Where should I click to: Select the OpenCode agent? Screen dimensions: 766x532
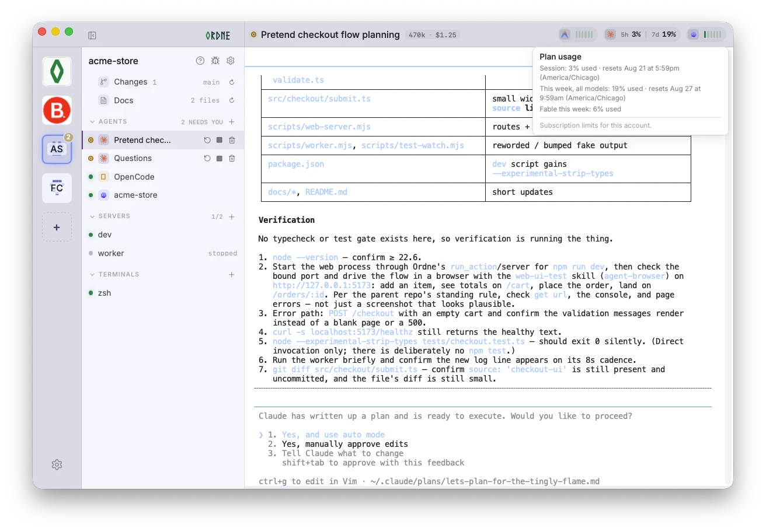pos(163,177)
